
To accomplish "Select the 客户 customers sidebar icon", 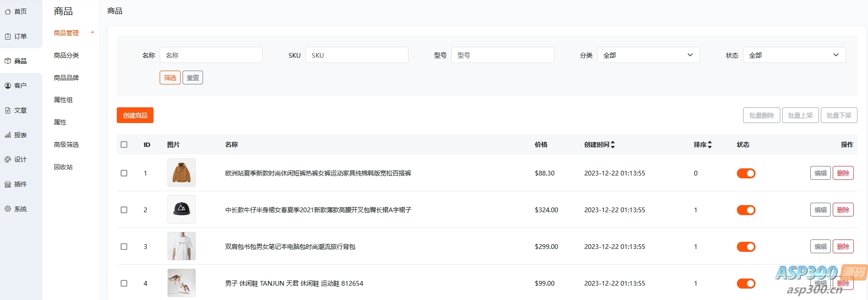I will 8,86.
